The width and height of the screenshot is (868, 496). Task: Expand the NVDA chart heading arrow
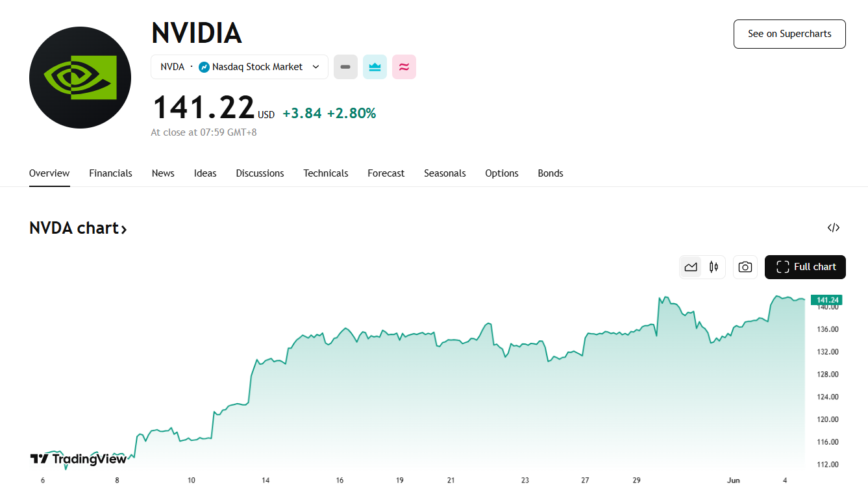pos(123,229)
